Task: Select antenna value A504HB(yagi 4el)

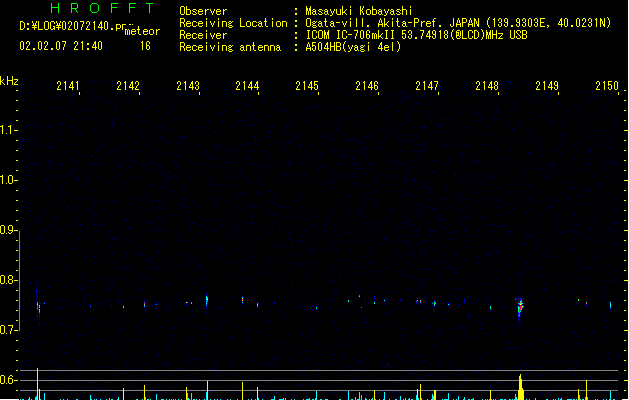Action: [x=353, y=47]
